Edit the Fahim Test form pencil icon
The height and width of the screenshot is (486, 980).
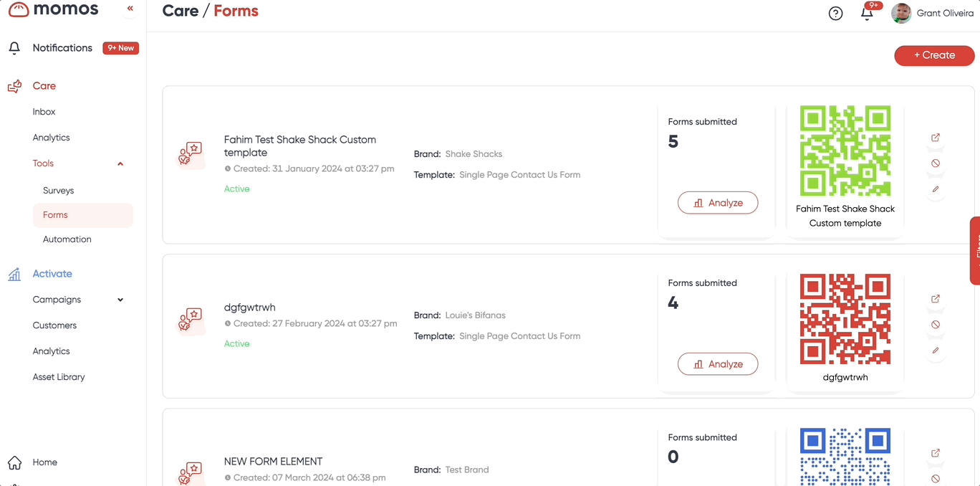936,189
